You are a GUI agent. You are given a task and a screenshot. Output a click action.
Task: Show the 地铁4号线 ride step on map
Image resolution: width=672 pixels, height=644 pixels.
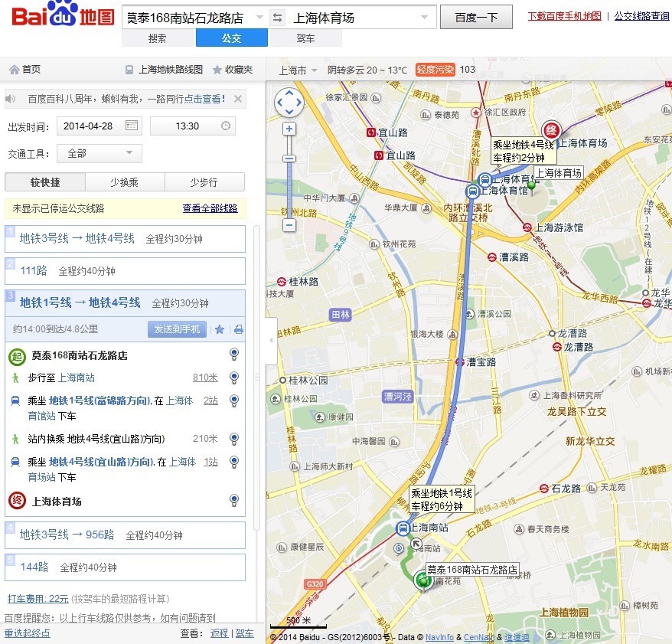pos(234,462)
